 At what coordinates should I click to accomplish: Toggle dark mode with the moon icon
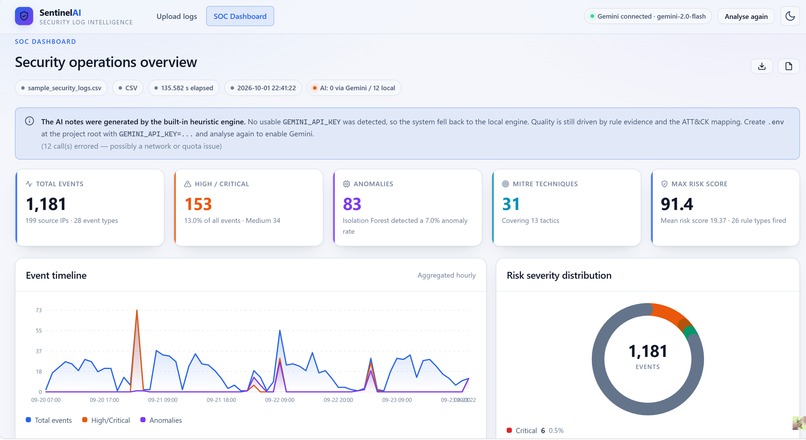click(x=790, y=16)
